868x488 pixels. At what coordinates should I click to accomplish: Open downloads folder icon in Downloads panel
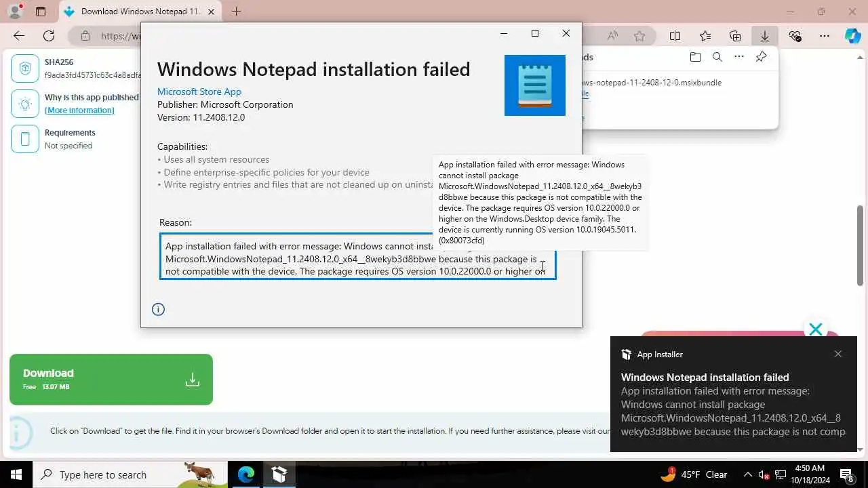695,57
